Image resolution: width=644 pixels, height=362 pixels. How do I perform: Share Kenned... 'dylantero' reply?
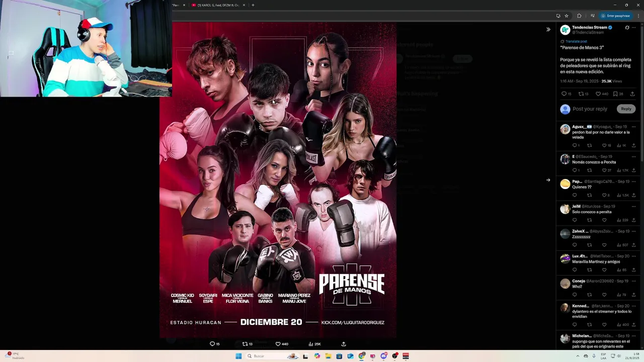[x=633, y=325]
